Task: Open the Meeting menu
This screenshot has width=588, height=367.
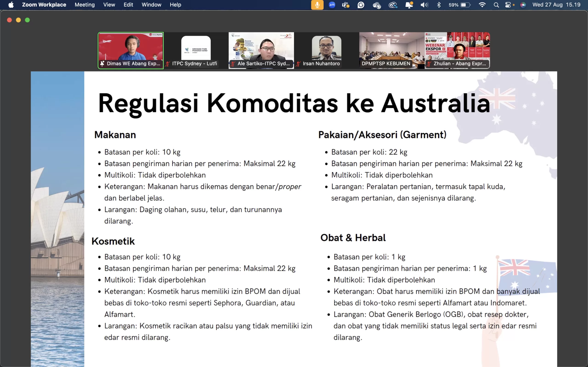Action: click(85, 5)
